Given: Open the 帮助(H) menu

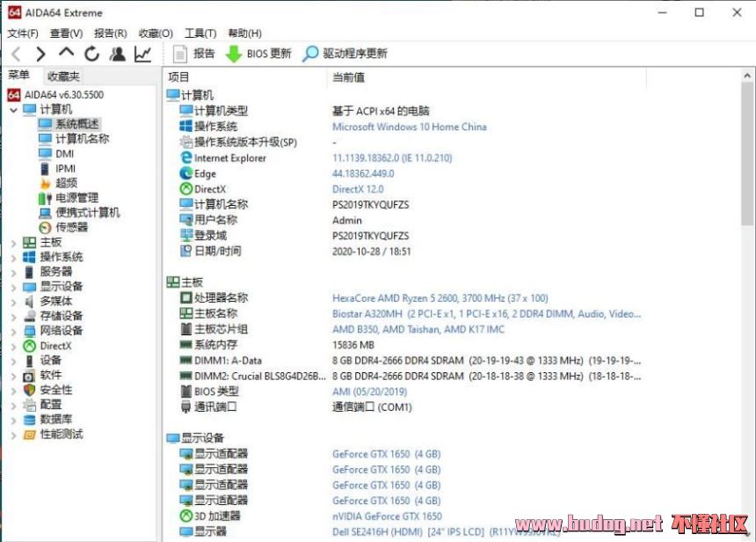Looking at the screenshot, I should tap(245, 33).
